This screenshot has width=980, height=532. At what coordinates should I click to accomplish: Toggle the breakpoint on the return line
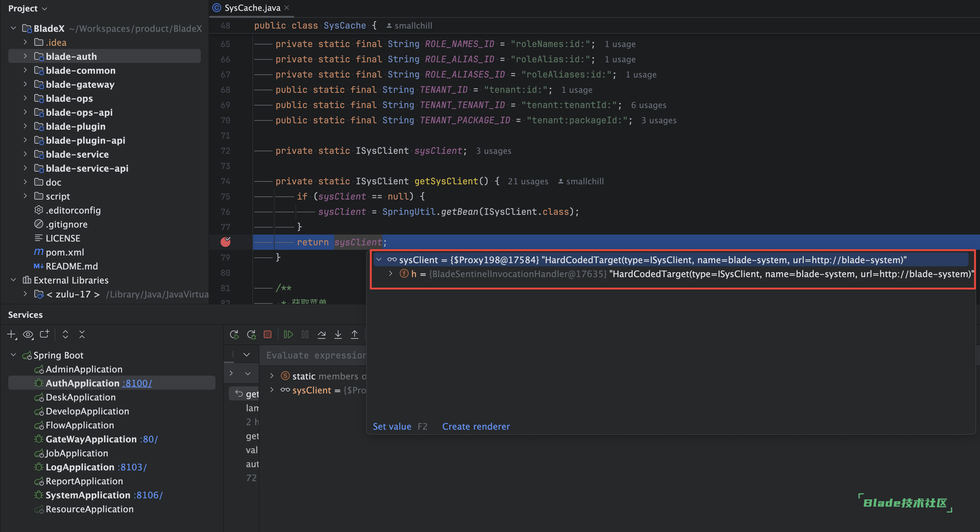(x=226, y=242)
